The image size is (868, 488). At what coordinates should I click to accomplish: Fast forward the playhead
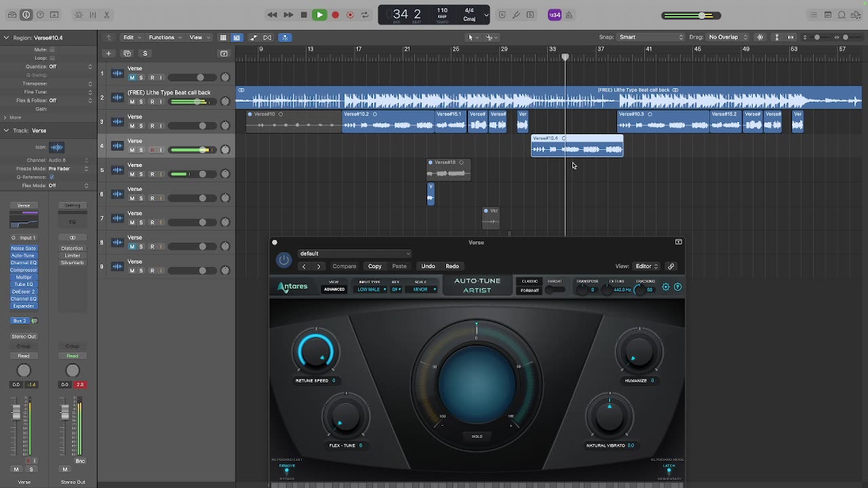click(288, 15)
